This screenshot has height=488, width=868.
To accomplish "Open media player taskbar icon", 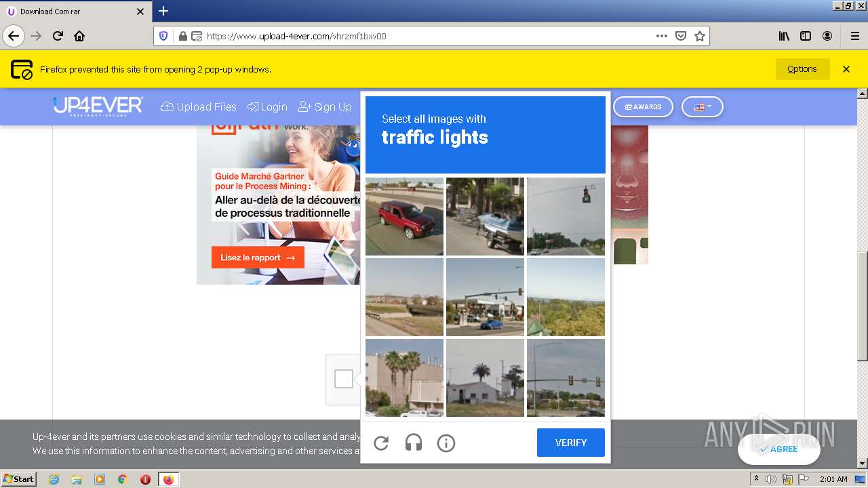I will 100,479.
